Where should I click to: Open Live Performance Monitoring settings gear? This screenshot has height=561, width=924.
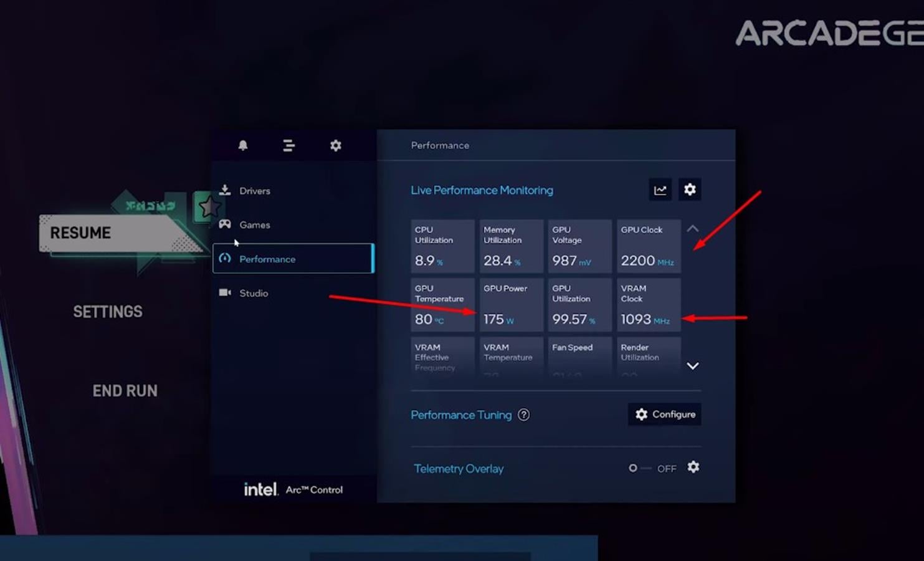click(x=690, y=189)
